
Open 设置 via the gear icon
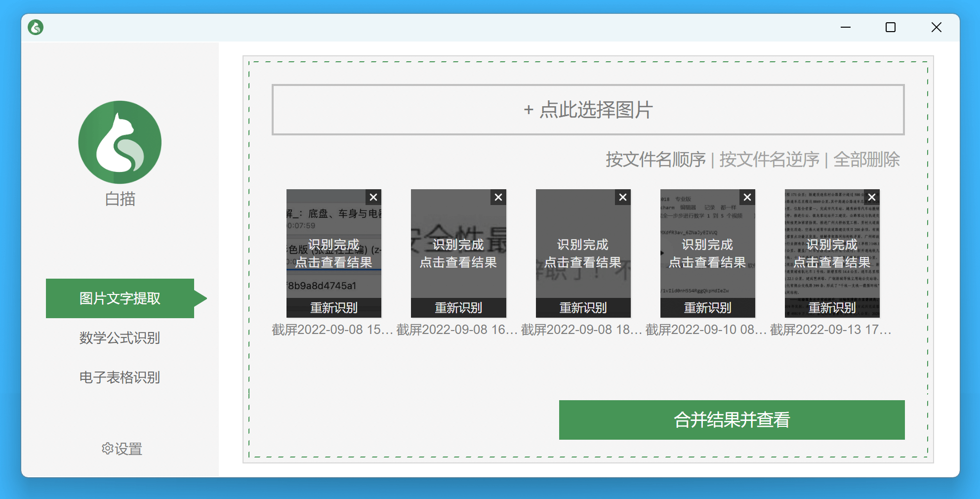tap(120, 449)
